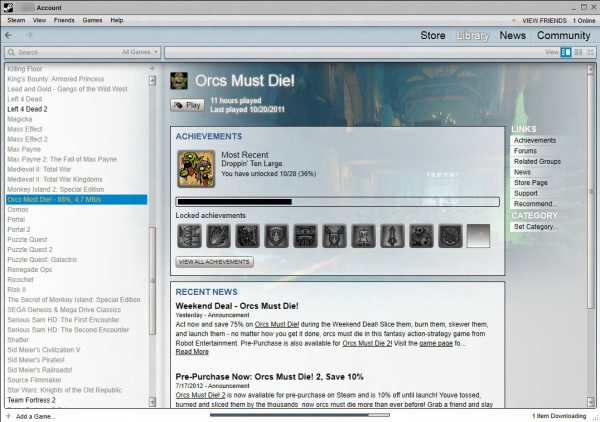Select eighth locked achievement sword icon

[x=392, y=236]
